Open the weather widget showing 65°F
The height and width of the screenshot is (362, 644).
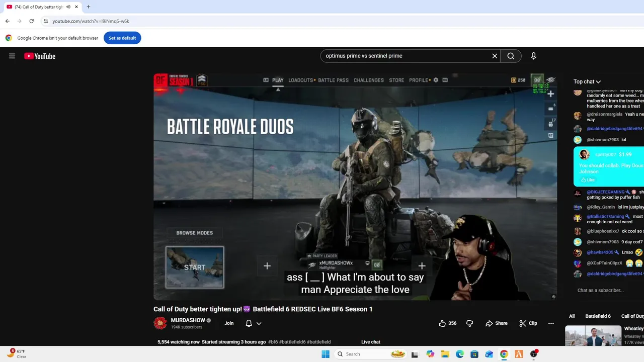pyautogui.click(x=17, y=353)
